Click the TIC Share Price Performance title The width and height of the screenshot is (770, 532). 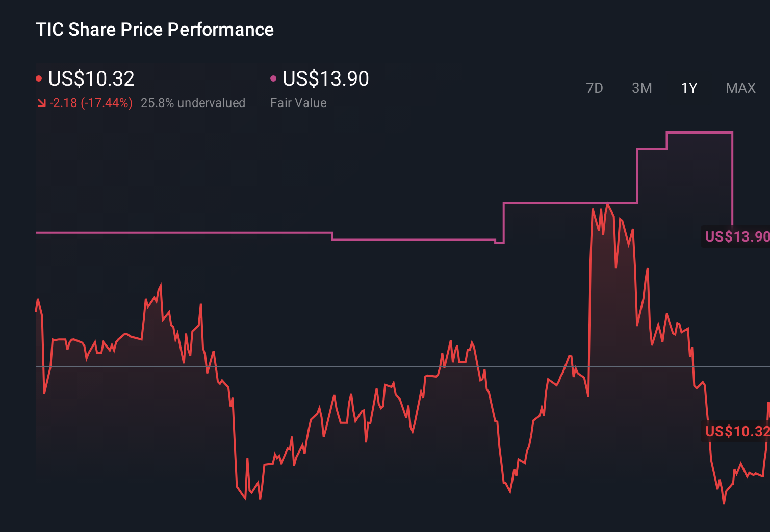click(x=155, y=30)
